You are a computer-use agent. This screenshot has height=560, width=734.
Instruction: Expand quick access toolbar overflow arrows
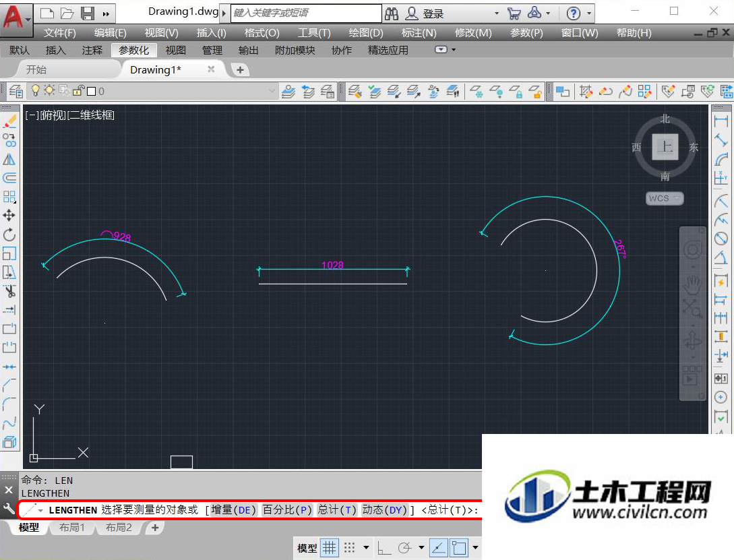pos(106,13)
